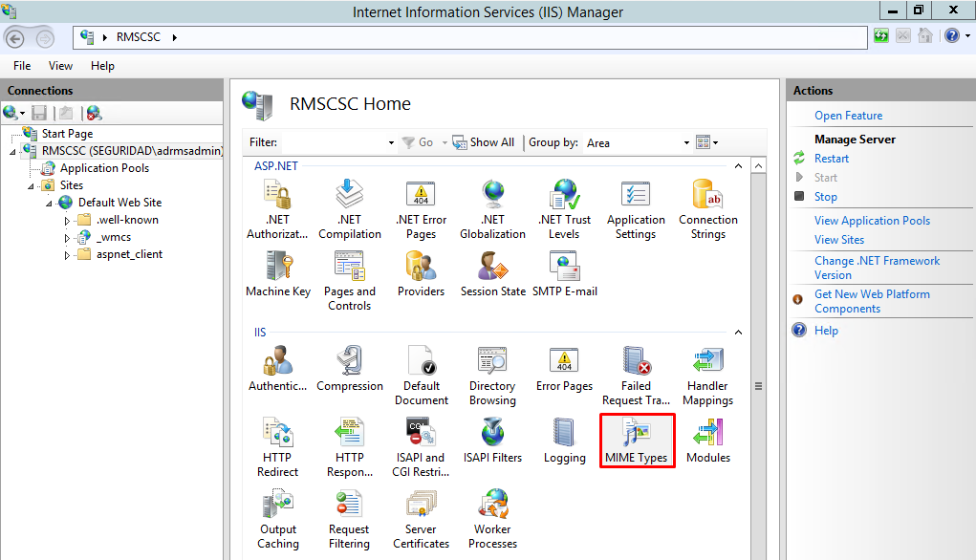Open the .NET Compilation feature
Viewport: 976px width, 560px height.
[350, 209]
